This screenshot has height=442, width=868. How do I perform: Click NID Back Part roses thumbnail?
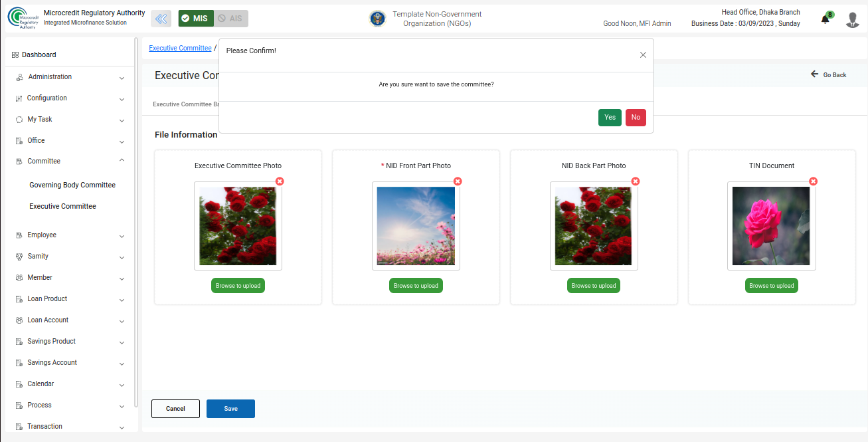(594, 226)
